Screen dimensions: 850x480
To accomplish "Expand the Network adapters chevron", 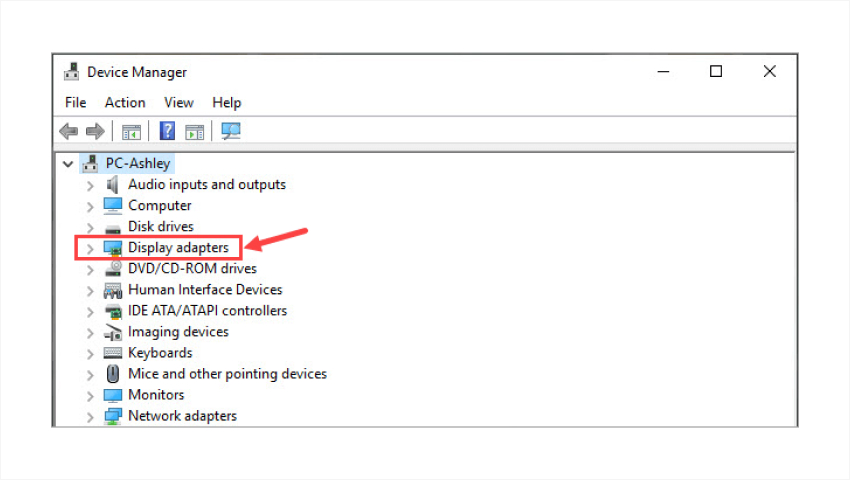I will tap(90, 418).
